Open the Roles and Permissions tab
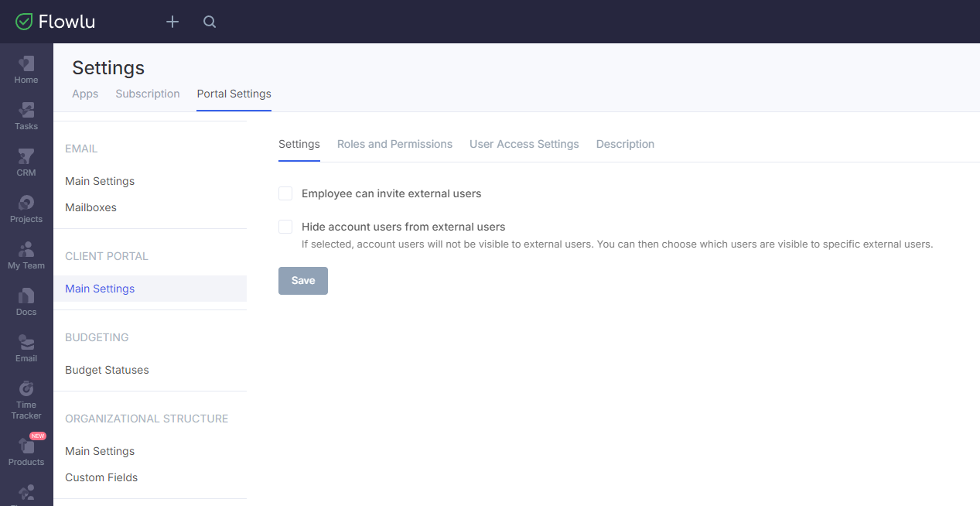This screenshot has width=980, height=506. 394,144
